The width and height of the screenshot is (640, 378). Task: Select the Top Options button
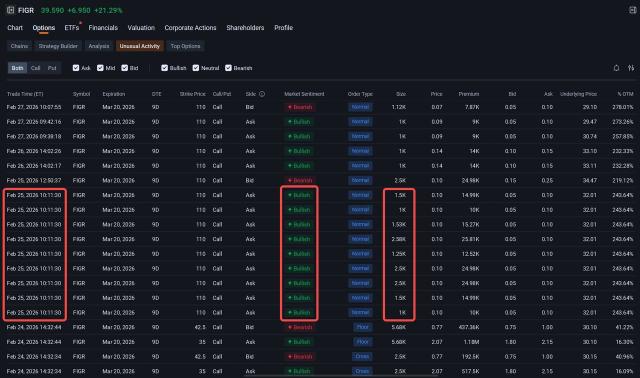185,46
